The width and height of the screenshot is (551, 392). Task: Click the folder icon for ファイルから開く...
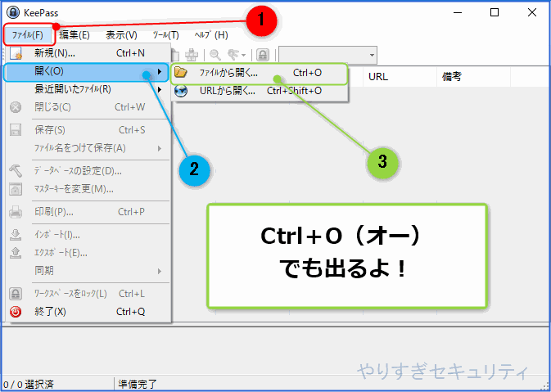click(x=181, y=72)
